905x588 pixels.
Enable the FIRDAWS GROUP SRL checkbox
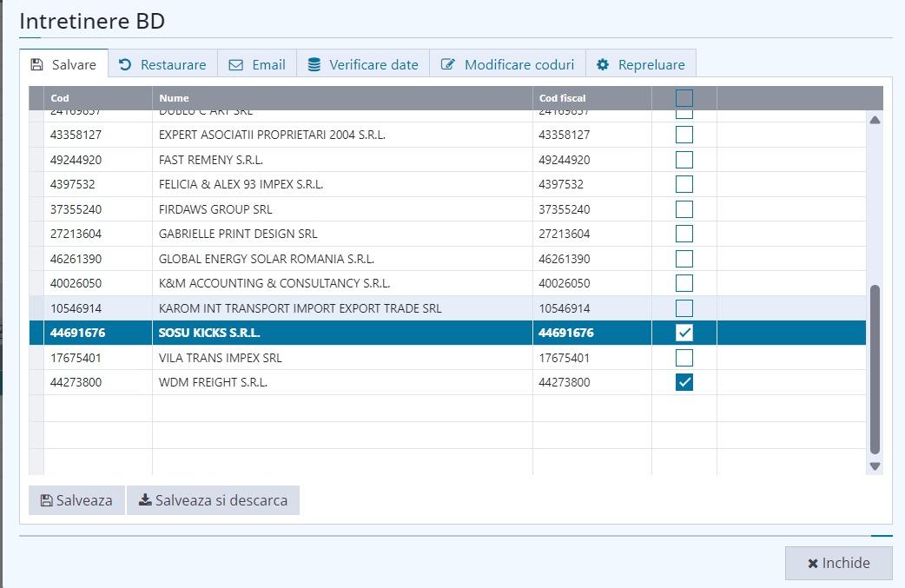pos(684,209)
